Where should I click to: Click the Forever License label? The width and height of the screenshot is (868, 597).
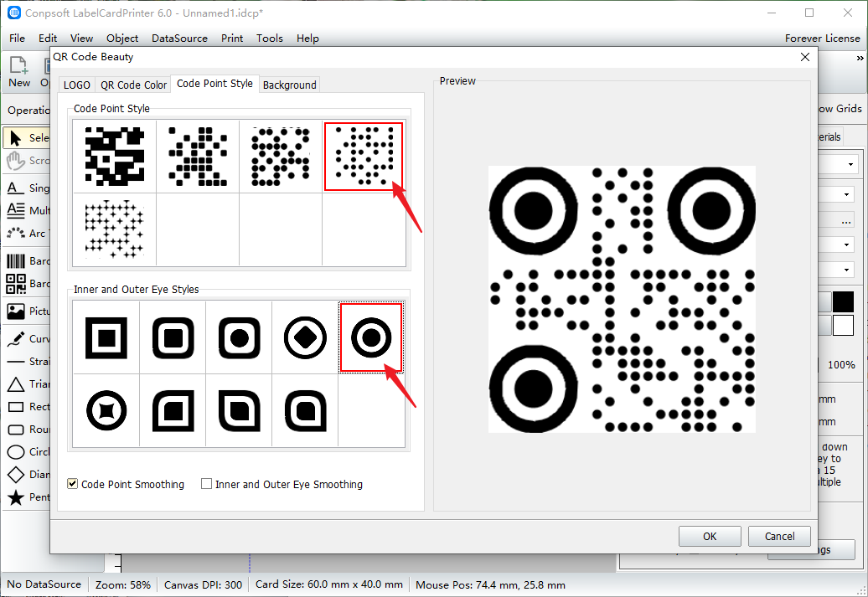coord(822,39)
